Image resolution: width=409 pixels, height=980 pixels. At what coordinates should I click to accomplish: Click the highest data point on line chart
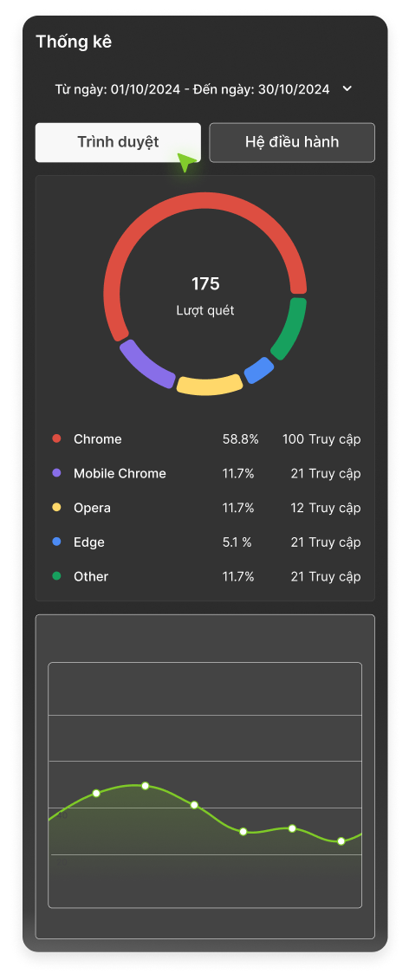click(145, 786)
